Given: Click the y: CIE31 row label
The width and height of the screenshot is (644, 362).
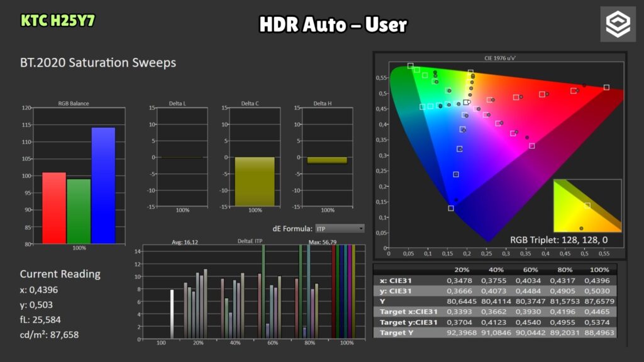Looking at the screenshot, I should [x=396, y=291].
